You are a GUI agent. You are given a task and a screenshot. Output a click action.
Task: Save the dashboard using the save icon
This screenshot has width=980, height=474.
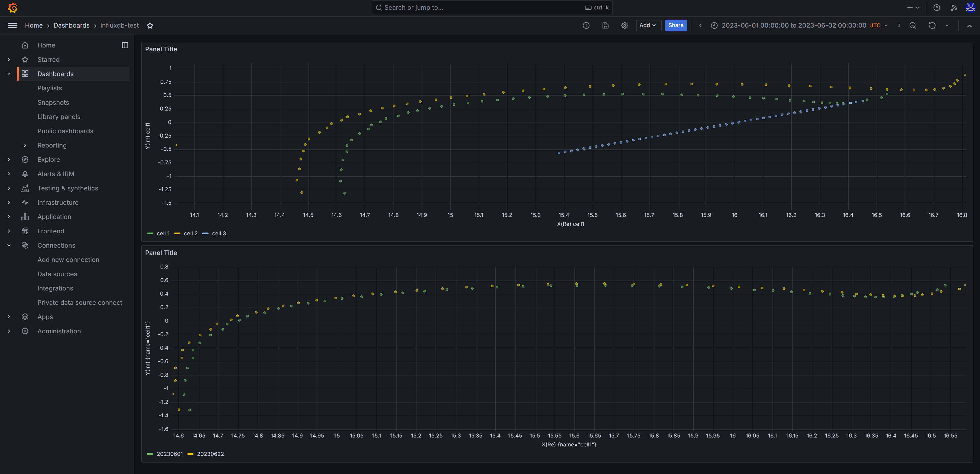605,26
